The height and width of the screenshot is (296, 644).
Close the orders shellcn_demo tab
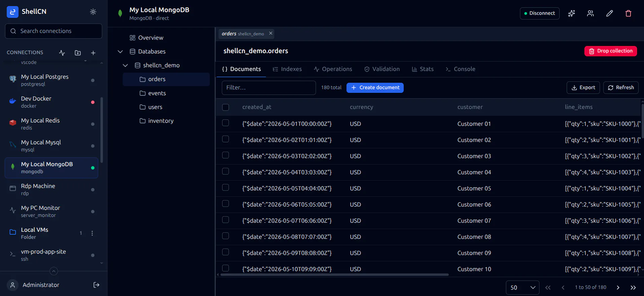click(x=271, y=33)
